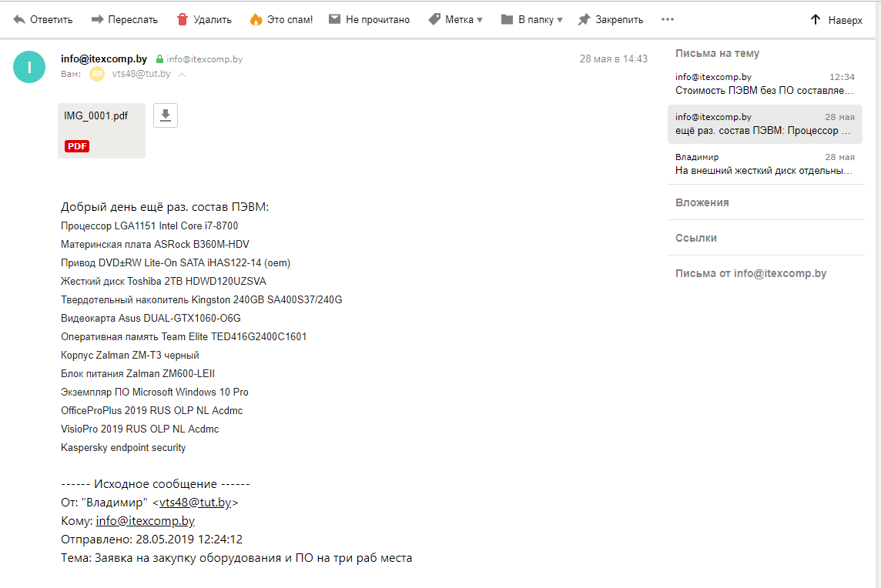Click line Kaspersky endpoint security
The width and height of the screenshot is (881, 588).
pyautogui.click(x=123, y=448)
